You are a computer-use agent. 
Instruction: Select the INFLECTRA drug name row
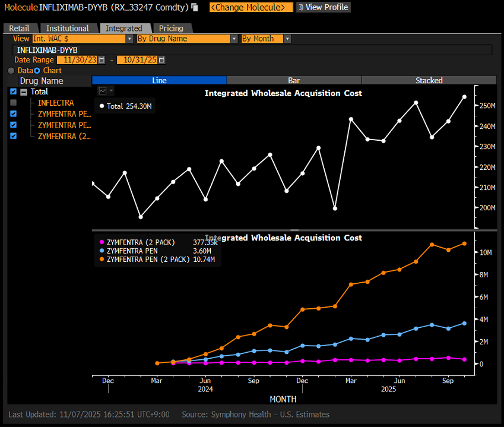[x=56, y=103]
